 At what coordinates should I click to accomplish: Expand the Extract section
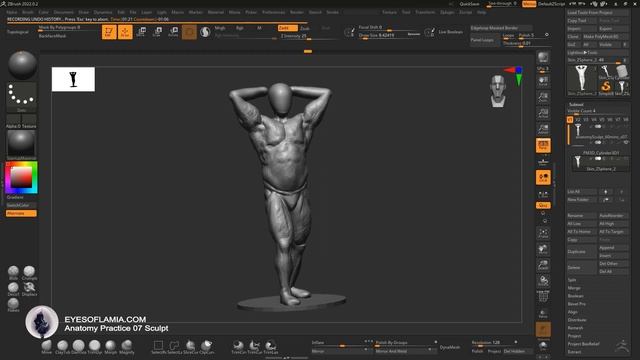point(574,352)
